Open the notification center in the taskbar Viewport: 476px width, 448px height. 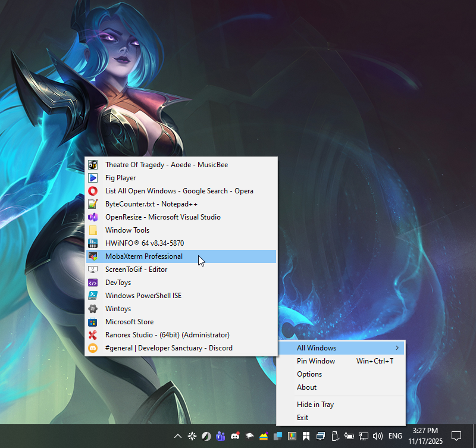click(456, 436)
